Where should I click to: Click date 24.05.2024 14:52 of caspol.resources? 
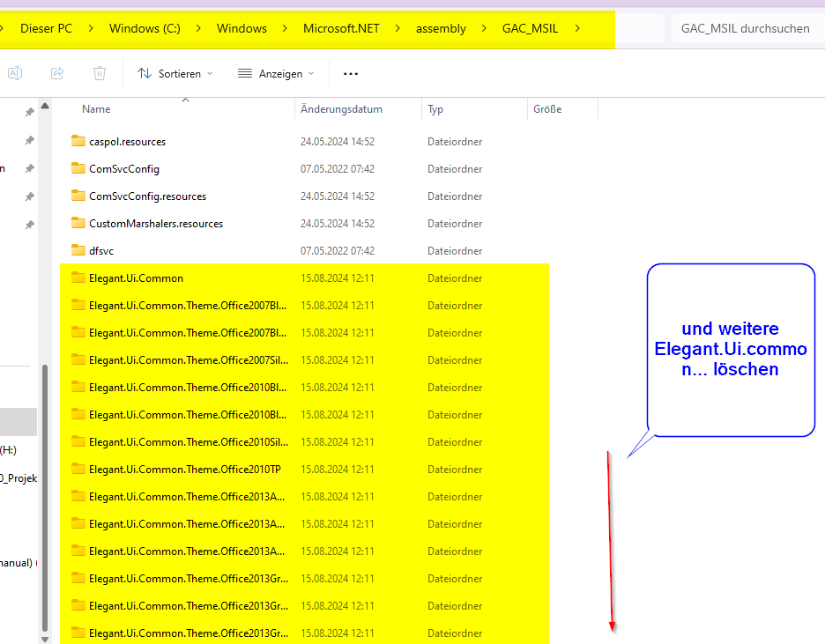338,142
